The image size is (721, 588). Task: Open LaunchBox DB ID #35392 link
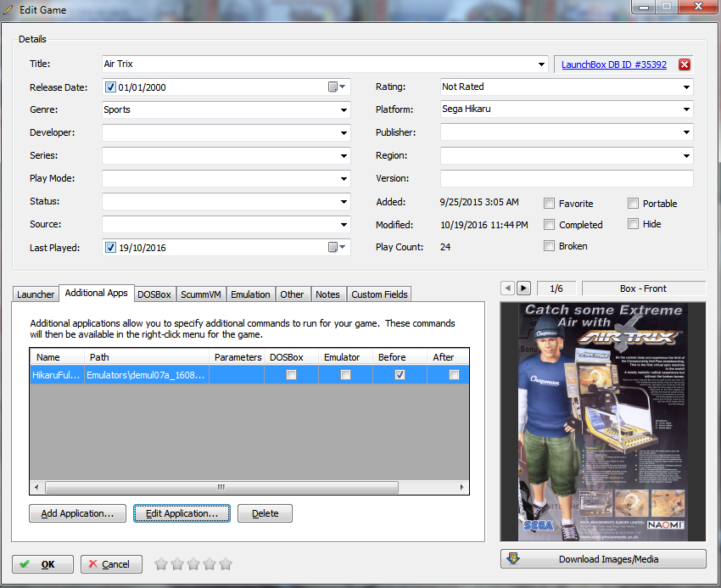[x=614, y=64]
